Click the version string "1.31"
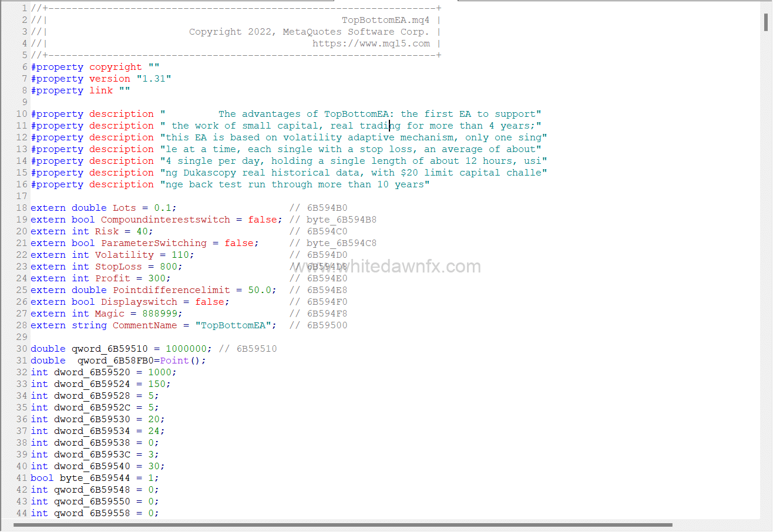The height and width of the screenshot is (532, 773). point(153,79)
